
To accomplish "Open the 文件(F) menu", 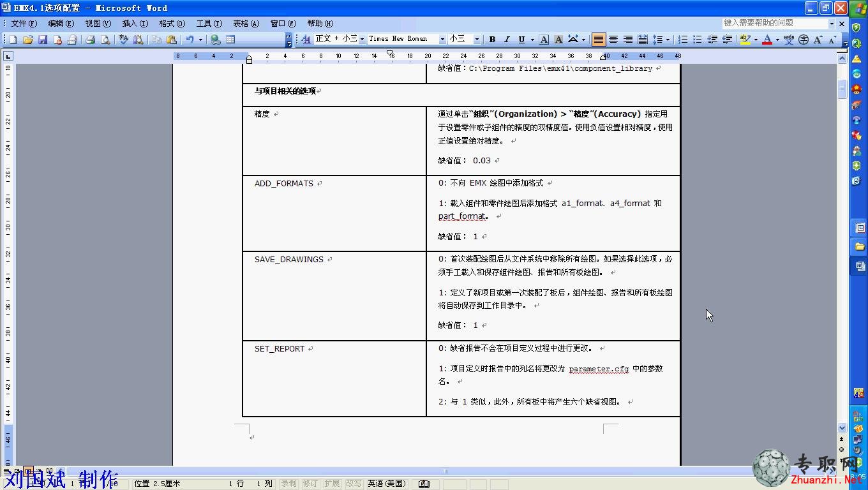I will point(24,24).
